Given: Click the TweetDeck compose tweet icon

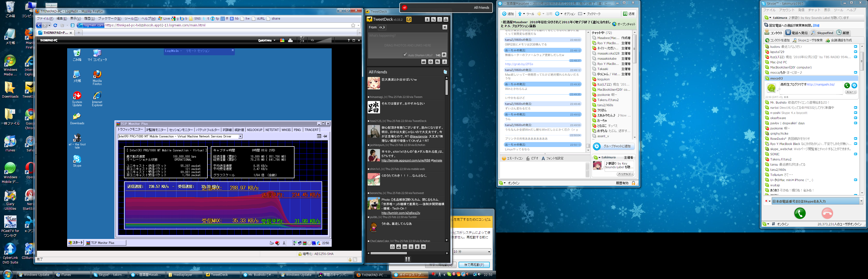Looking at the screenshot, I should pos(409,20).
